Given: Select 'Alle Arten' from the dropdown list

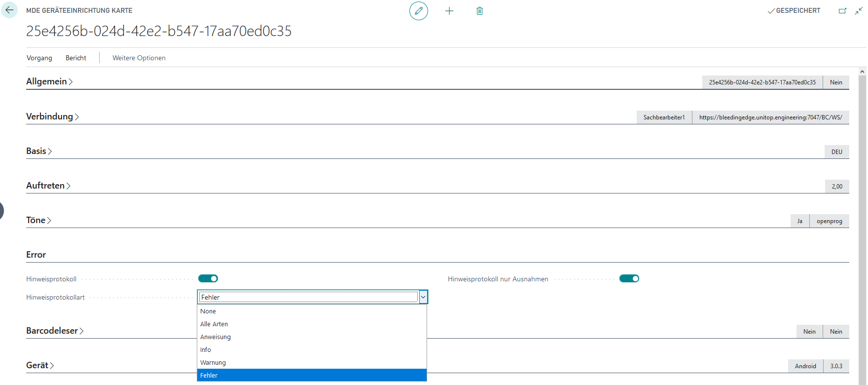Looking at the screenshot, I should (214, 324).
